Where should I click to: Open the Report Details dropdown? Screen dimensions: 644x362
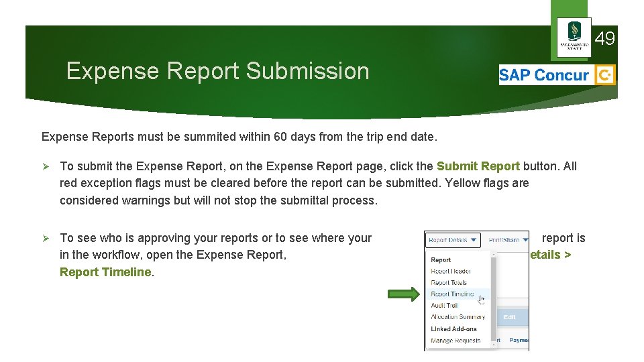pos(453,240)
